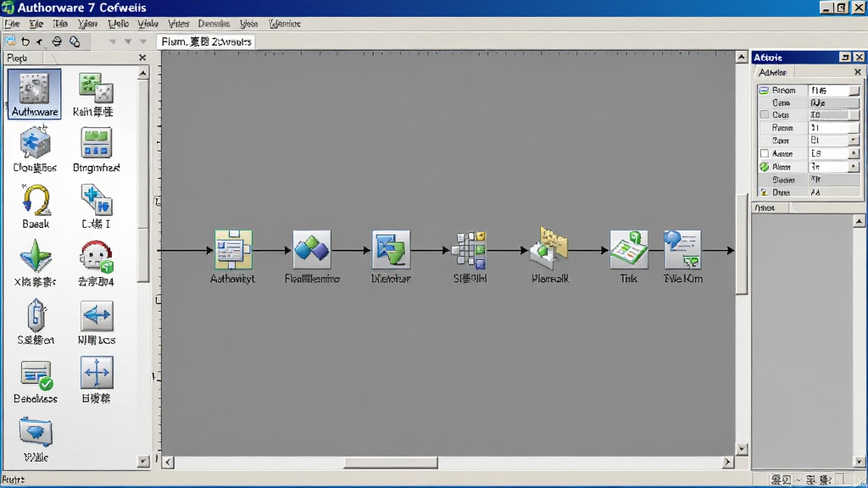868x488 pixels.
Task: Click the canvas horizontal scrollbar right arrow
Action: point(728,462)
